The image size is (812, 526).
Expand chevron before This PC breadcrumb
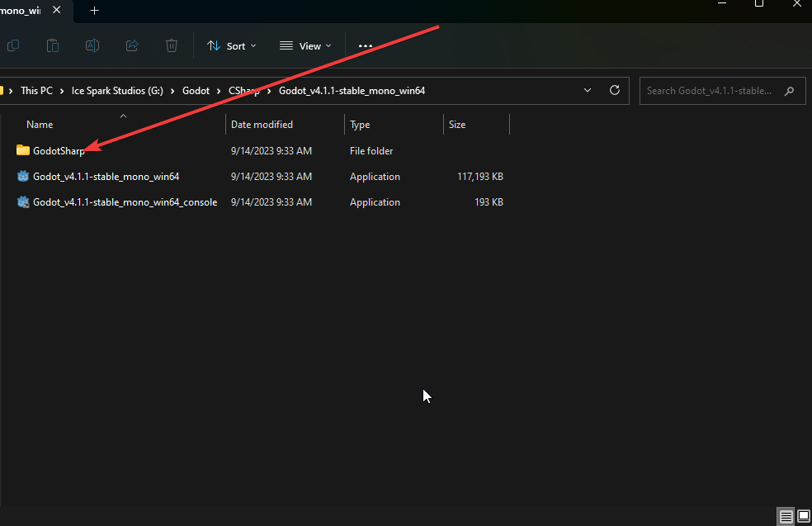[x=11, y=91]
